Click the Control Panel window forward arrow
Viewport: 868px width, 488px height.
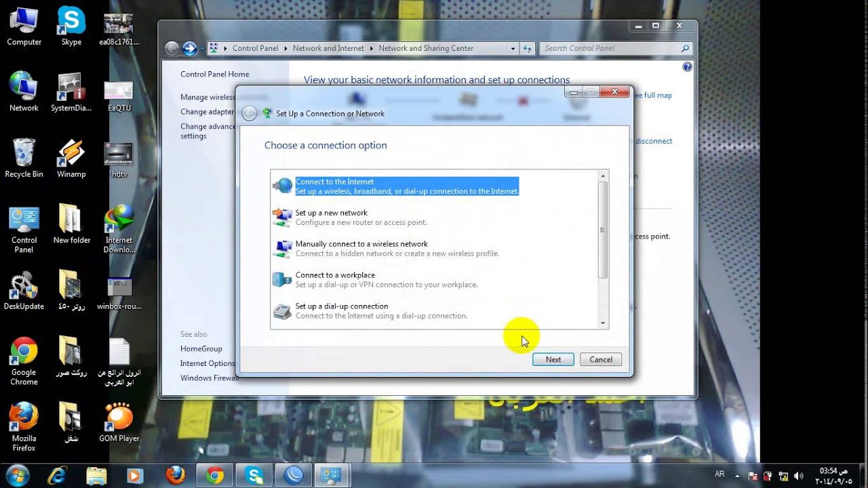(190, 48)
